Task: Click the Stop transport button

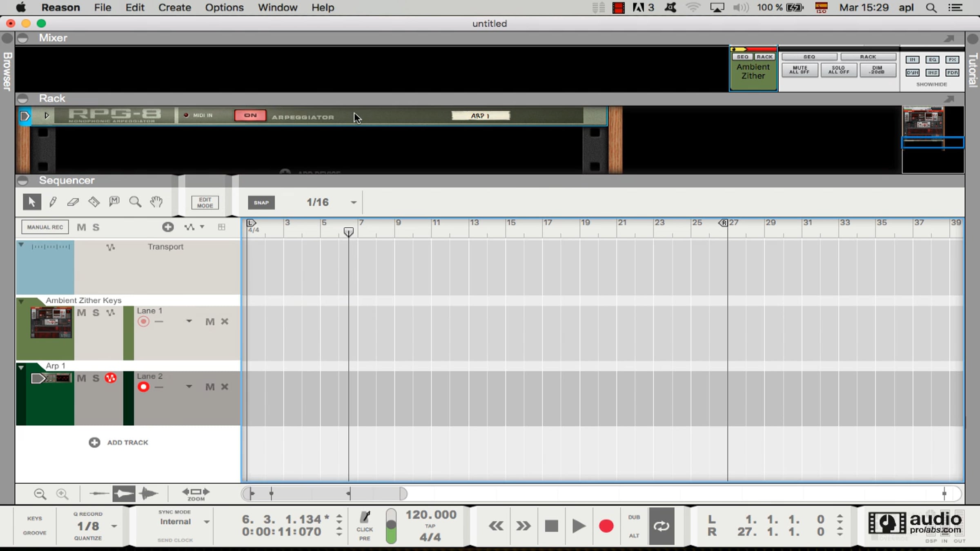Action: click(x=551, y=526)
